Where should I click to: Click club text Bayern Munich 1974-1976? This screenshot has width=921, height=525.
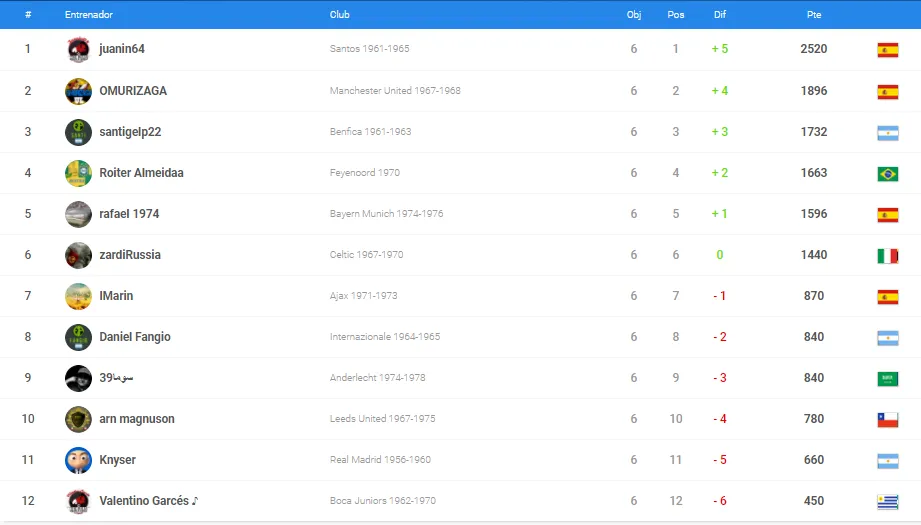(x=386, y=214)
